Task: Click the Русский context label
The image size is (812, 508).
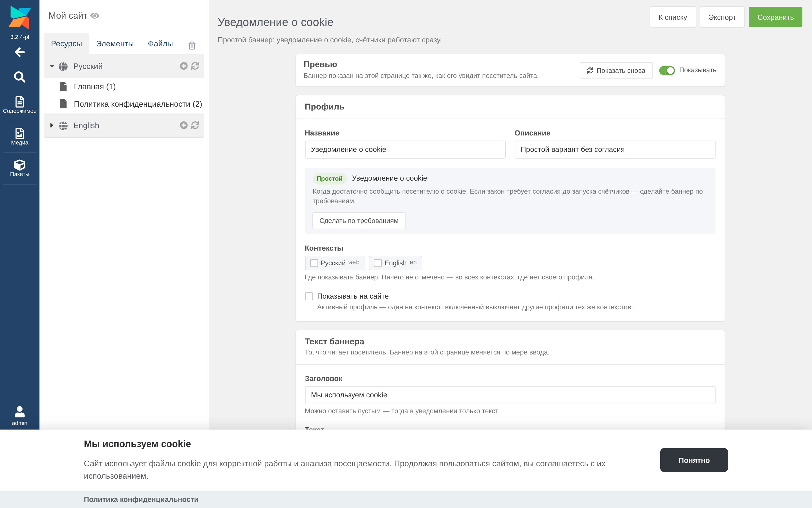Action: coord(88,66)
